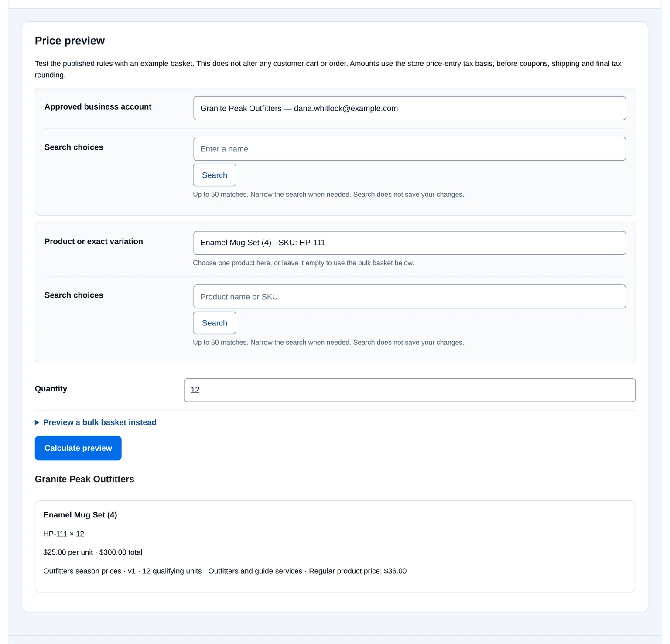Select the 'Enamel Mug Set (4)' result title

(x=80, y=515)
